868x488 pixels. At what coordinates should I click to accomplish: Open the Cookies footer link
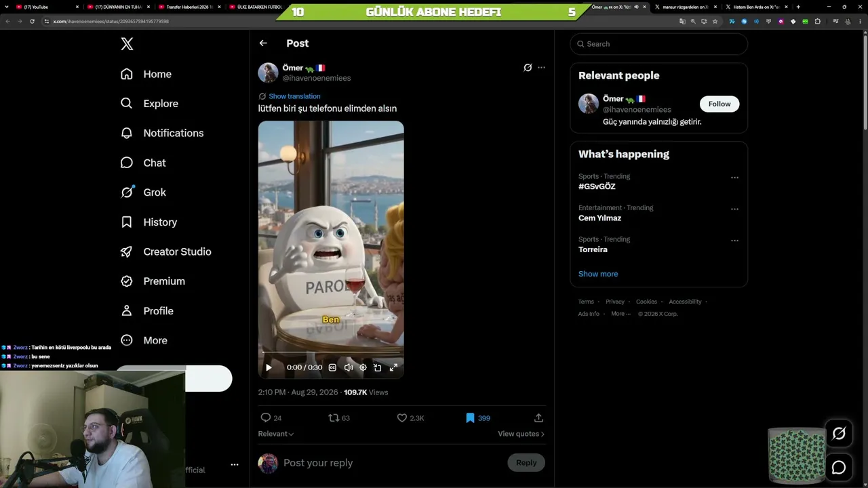pos(646,302)
